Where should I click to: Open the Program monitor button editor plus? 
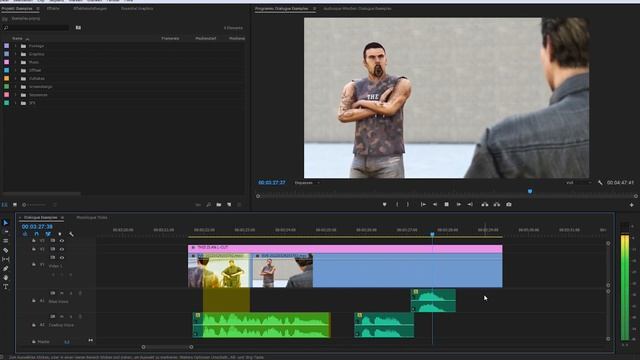coord(631,205)
